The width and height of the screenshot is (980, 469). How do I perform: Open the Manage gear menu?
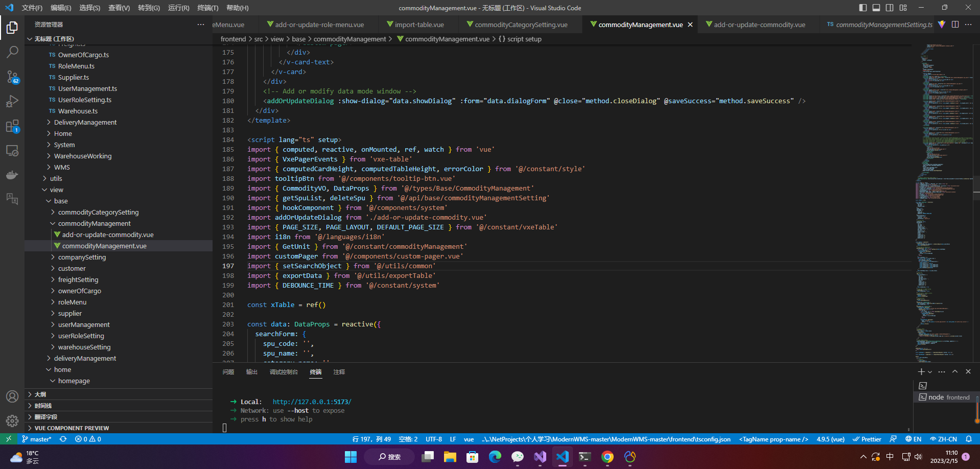[x=12, y=420]
